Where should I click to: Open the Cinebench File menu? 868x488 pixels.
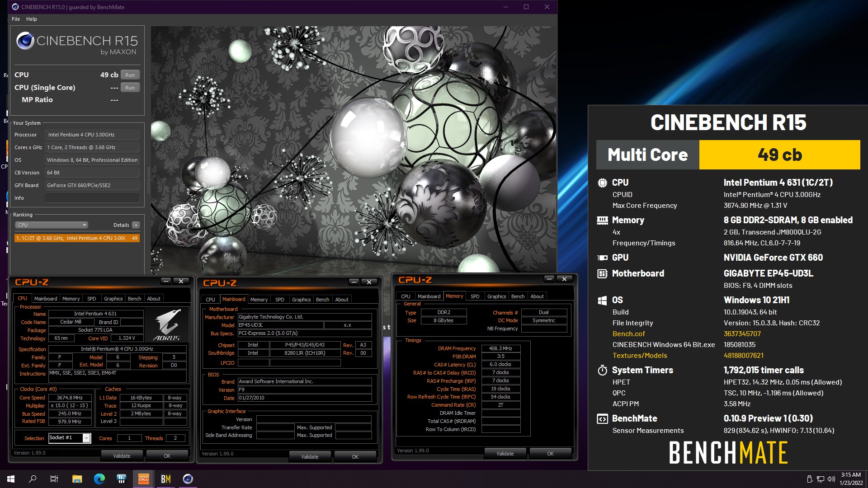(16, 19)
